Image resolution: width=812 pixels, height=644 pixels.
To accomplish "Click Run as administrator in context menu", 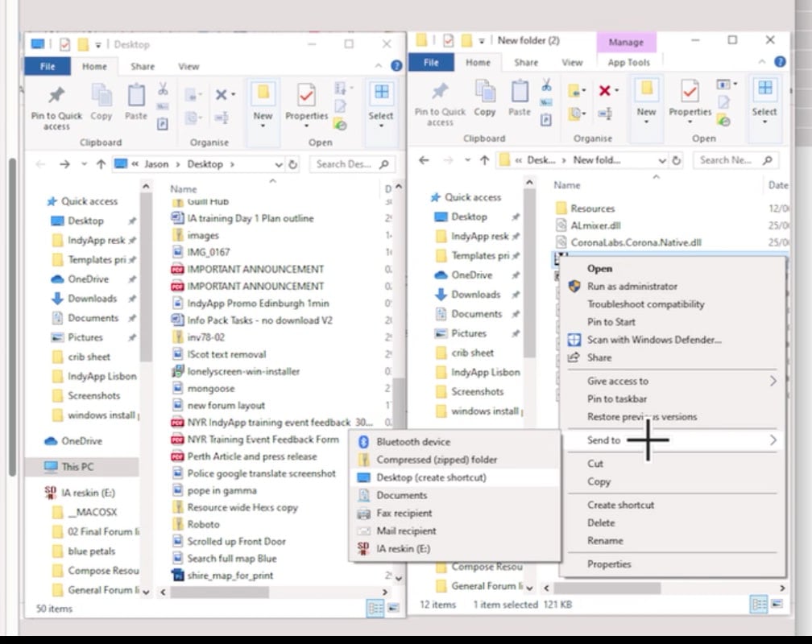I will 673,287.
